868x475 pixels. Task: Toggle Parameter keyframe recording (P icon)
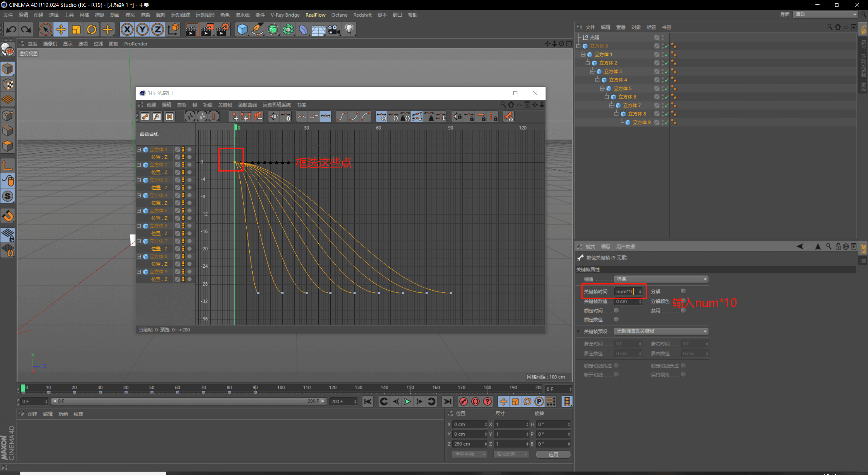click(x=539, y=402)
